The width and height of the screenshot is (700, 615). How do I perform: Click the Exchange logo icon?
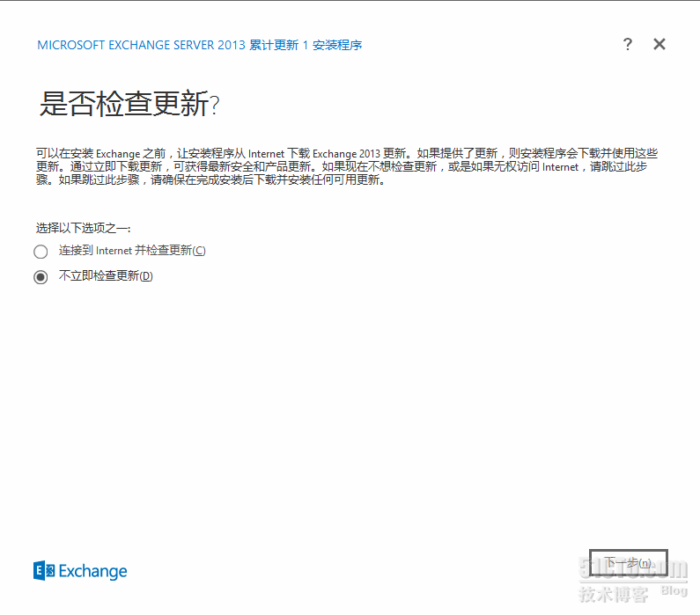(44, 571)
